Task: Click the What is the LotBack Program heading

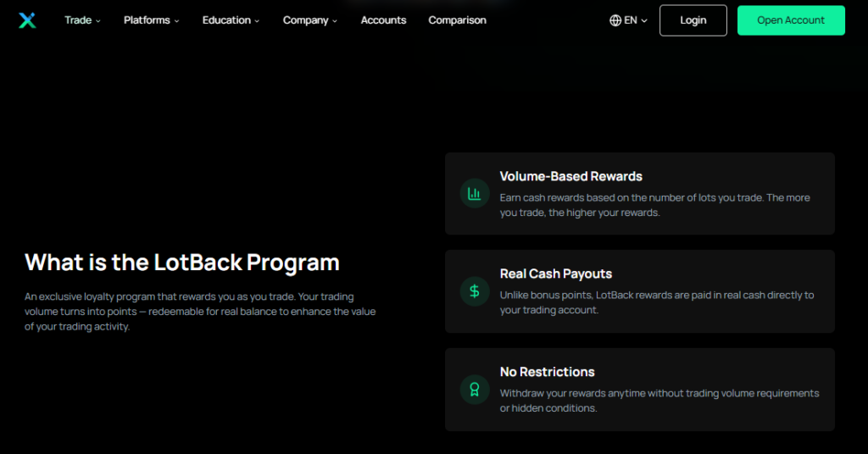Action: coord(182,262)
